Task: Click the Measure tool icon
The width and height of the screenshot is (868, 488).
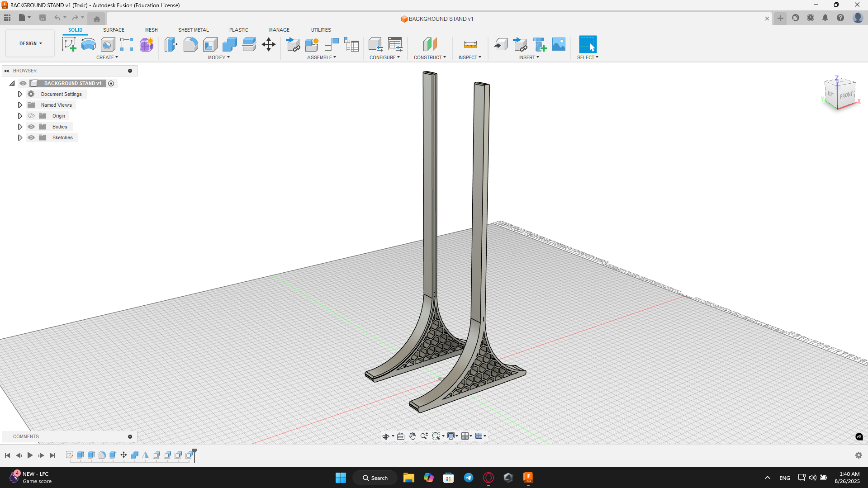Action: (x=470, y=44)
